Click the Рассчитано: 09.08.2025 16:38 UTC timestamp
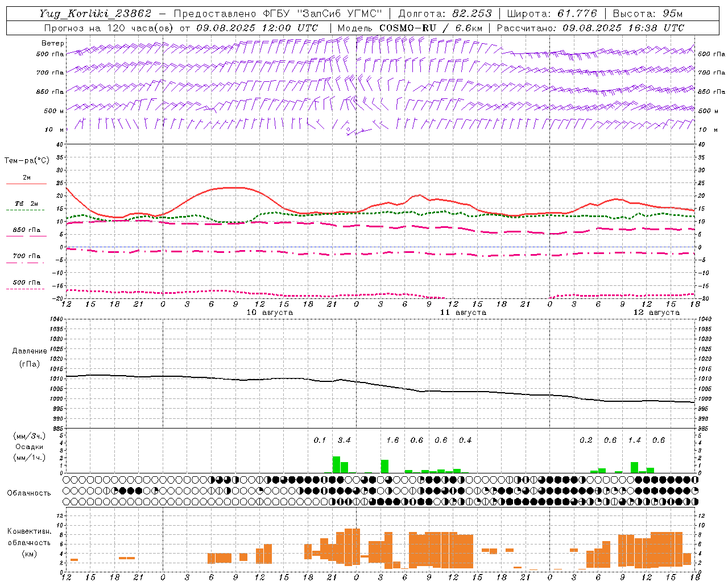The height and width of the screenshot is (582, 728). [590, 28]
